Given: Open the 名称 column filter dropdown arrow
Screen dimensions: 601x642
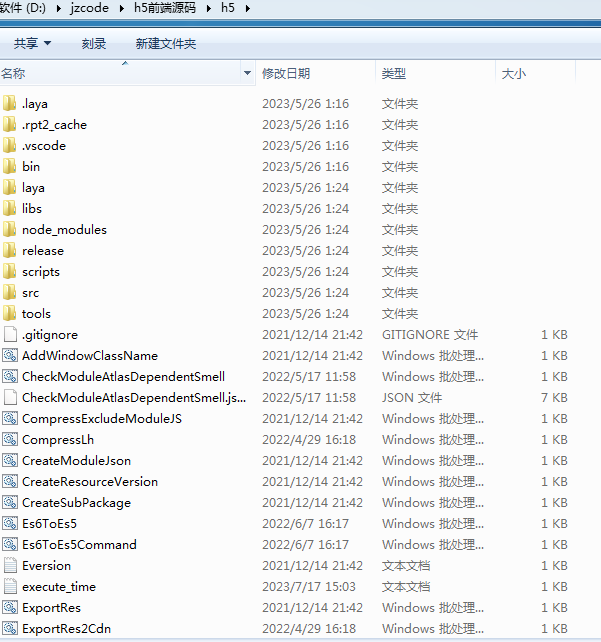Looking at the screenshot, I should tap(247, 73).
